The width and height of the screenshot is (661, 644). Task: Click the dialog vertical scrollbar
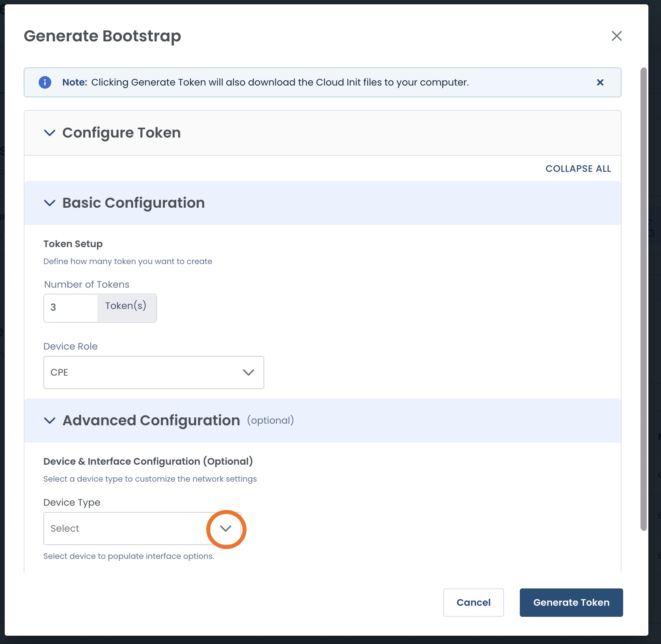644,299
